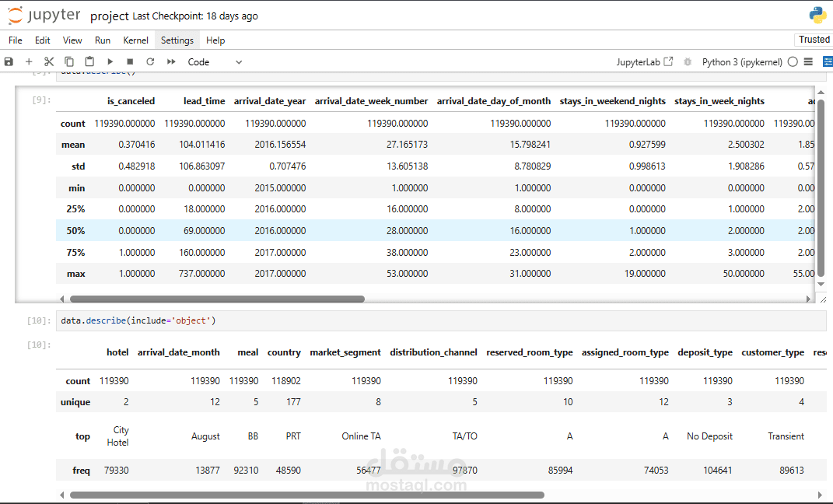This screenshot has width=833, height=504.
Task: Click the second table's left scroll arrow
Action: click(x=61, y=495)
